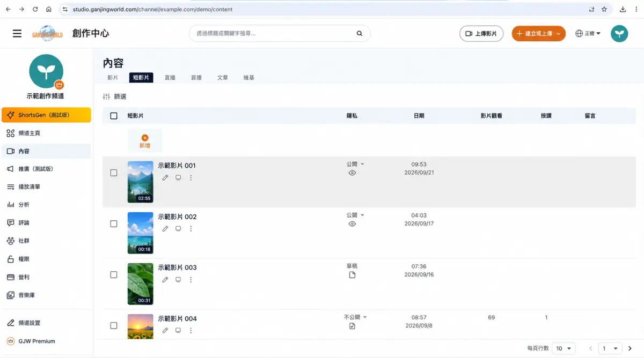
Task: Switch to the 文章 tab
Action: (223, 78)
